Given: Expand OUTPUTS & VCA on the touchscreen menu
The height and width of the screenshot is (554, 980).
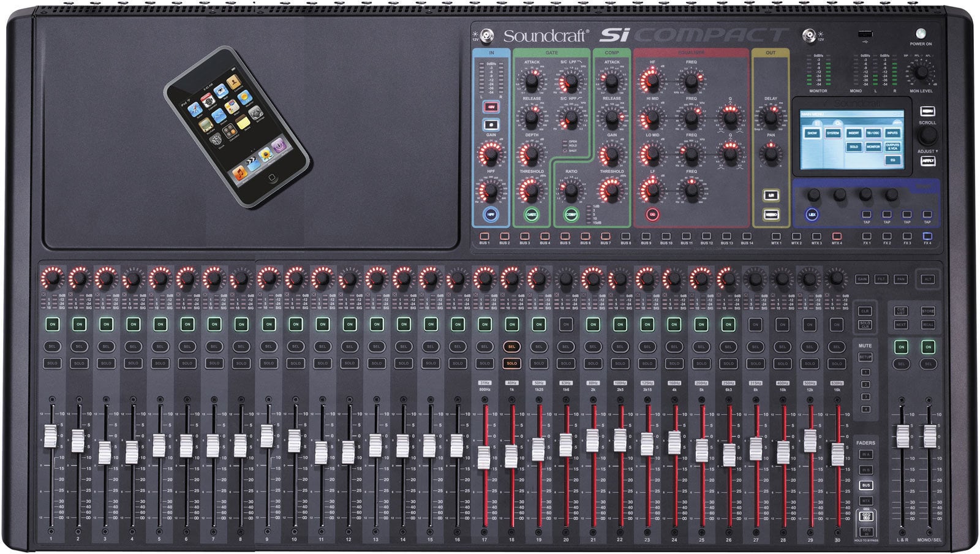Looking at the screenshot, I should point(893,147).
